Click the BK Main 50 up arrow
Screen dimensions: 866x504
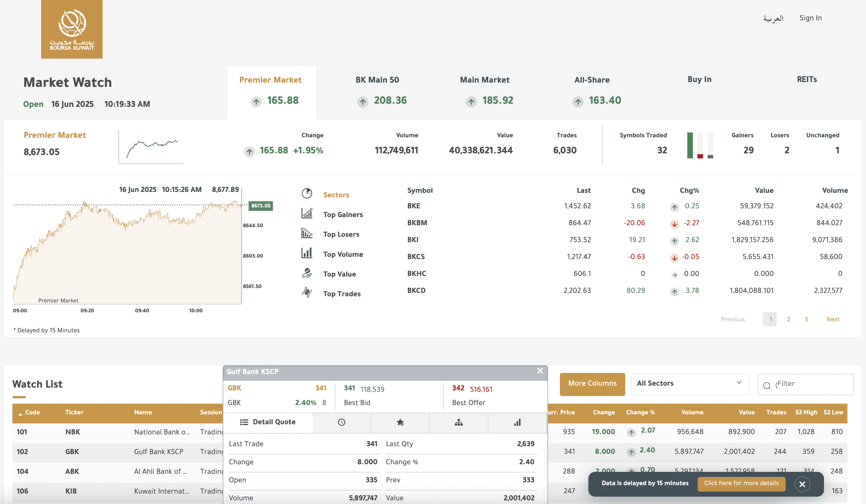click(363, 102)
